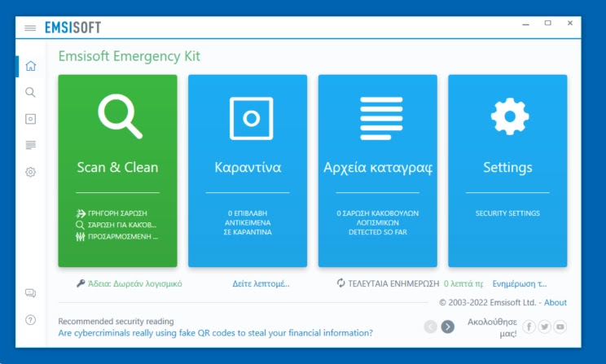Open the Logs lines icon in sidebar

[30, 145]
